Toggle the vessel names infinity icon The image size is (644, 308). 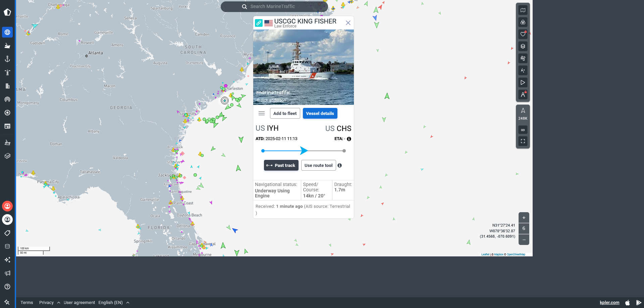click(x=523, y=130)
